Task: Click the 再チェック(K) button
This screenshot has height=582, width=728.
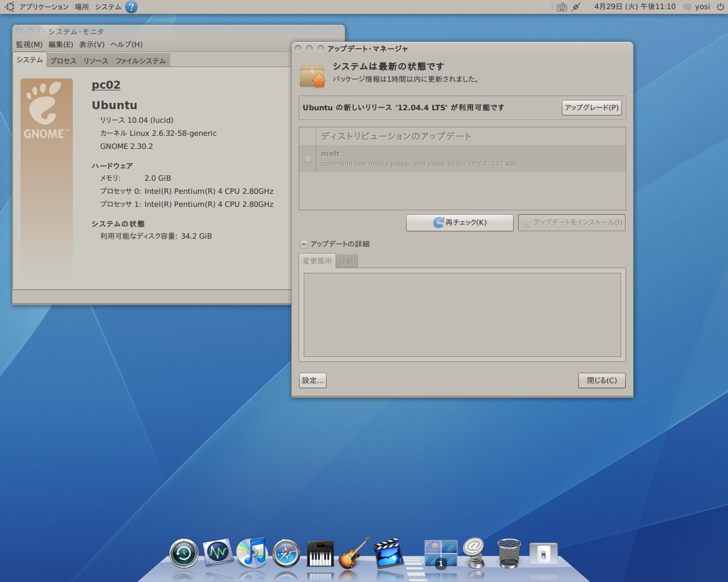Action: click(460, 222)
